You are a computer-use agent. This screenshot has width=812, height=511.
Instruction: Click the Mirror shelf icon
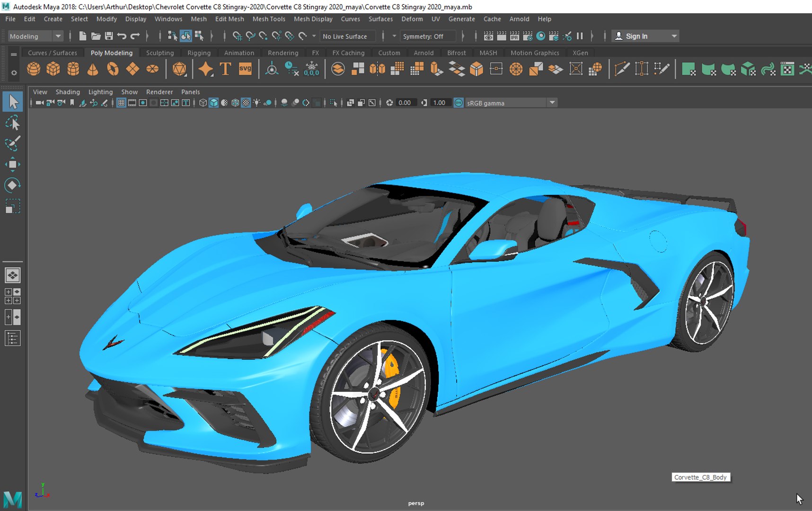point(378,69)
